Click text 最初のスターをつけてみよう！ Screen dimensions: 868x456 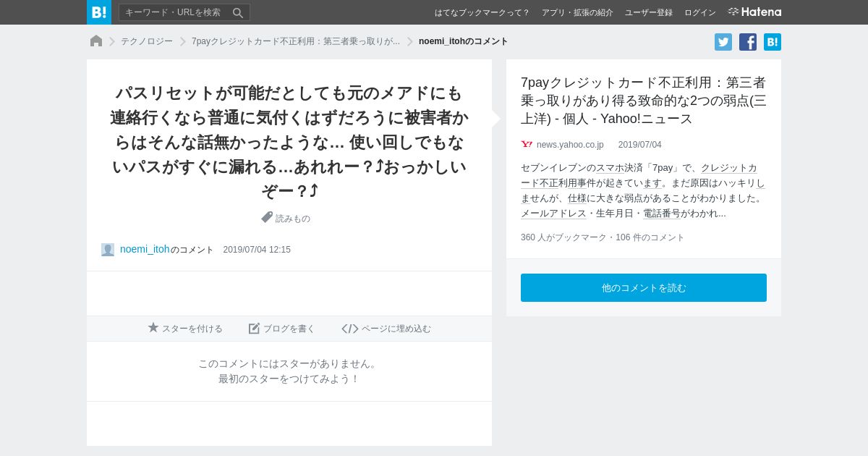point(289,379)
